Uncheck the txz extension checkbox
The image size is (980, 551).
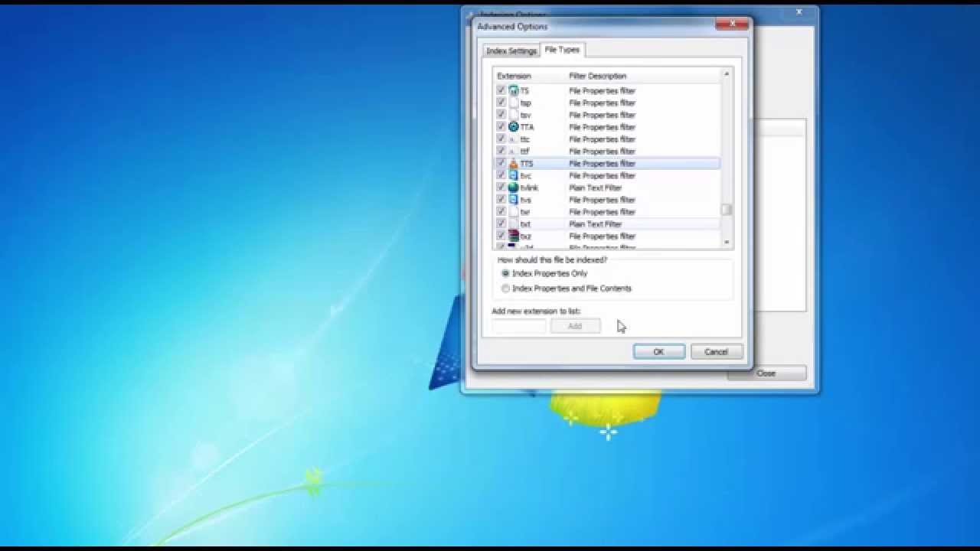[501, 236]
